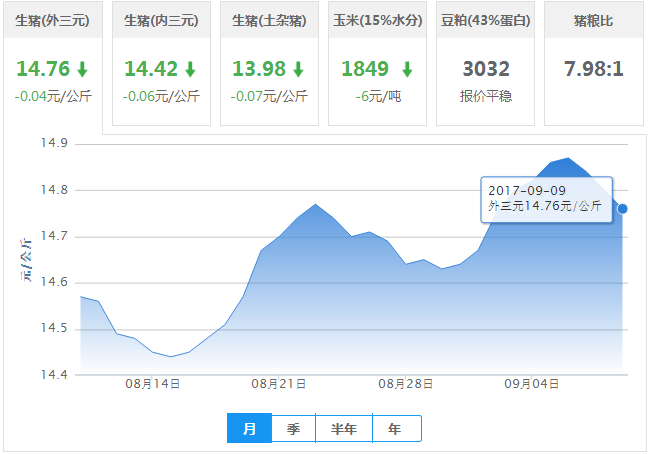This screenshot has height=454, width=648.
Task: Select the 生猪(外三元) tab
Action: 53,20
